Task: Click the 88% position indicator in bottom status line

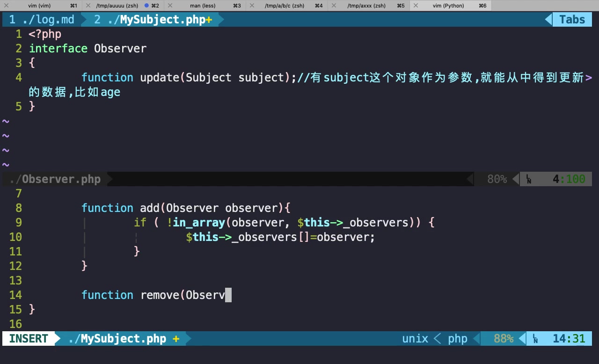Action: (x=504, y=339)
